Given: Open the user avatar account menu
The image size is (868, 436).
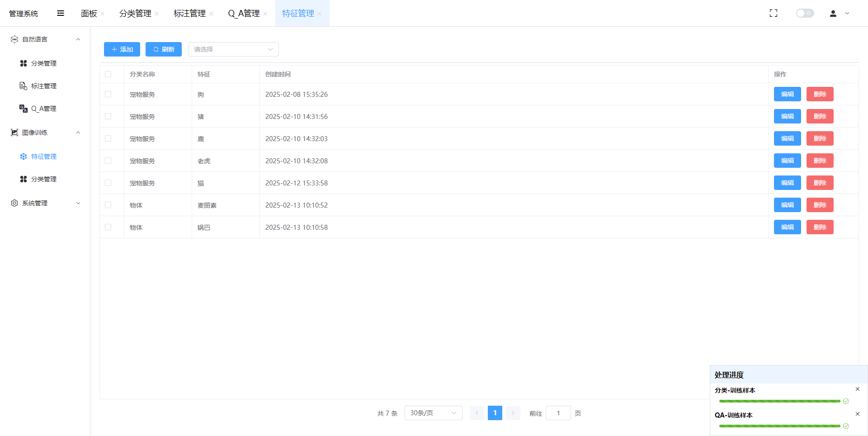Looking at the screenshot, I should tap(833, 14).
